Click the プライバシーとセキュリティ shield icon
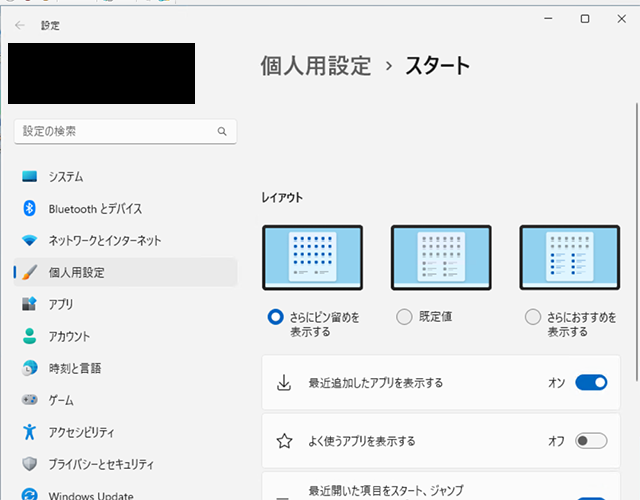The height and width of the screenshot is (500, 640). tap(30, 463)
